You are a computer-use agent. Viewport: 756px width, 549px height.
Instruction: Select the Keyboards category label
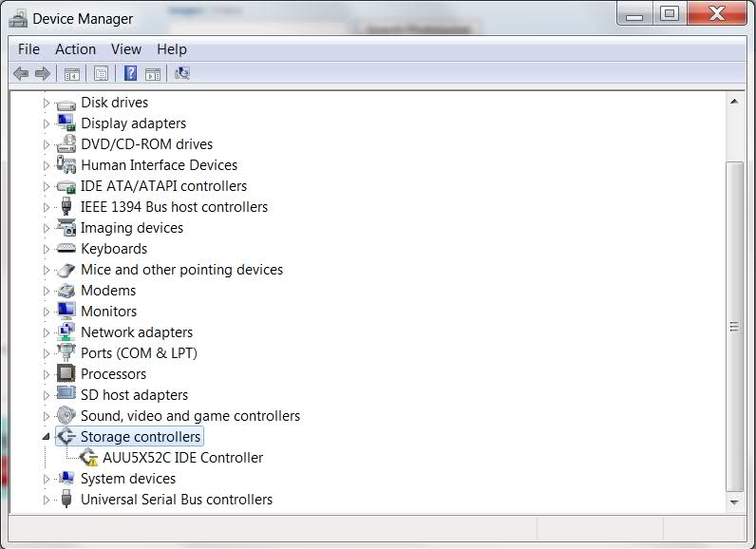point(114,249)
